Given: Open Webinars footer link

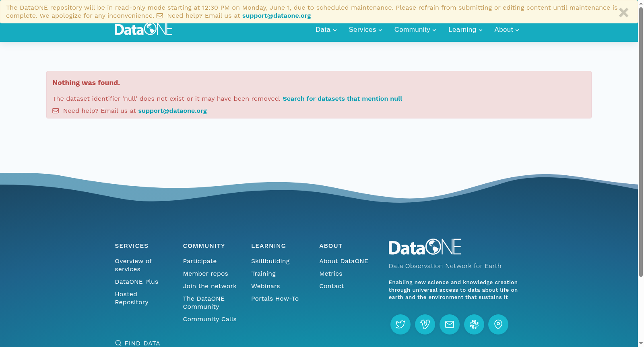Looking at the screenshot, I should click(266, 286).
